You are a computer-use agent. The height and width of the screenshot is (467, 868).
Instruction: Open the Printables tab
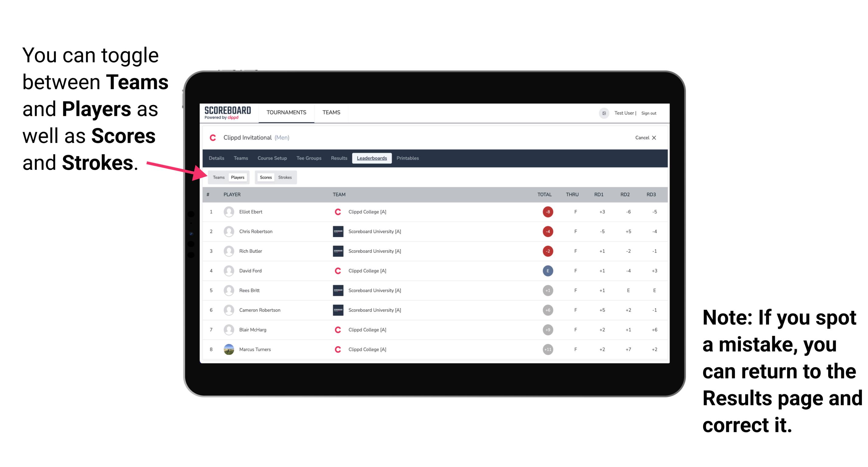(x=408, y=158)
